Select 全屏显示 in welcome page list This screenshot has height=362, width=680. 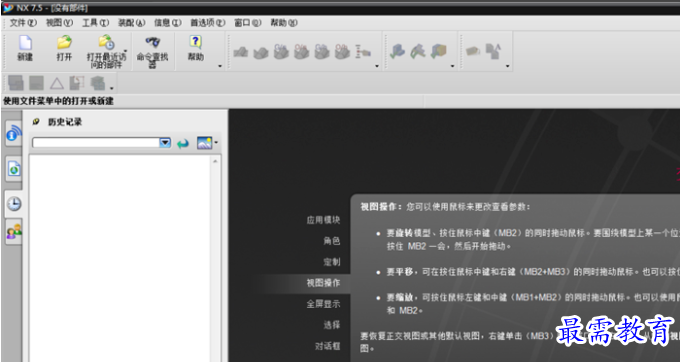pos(323,304)
